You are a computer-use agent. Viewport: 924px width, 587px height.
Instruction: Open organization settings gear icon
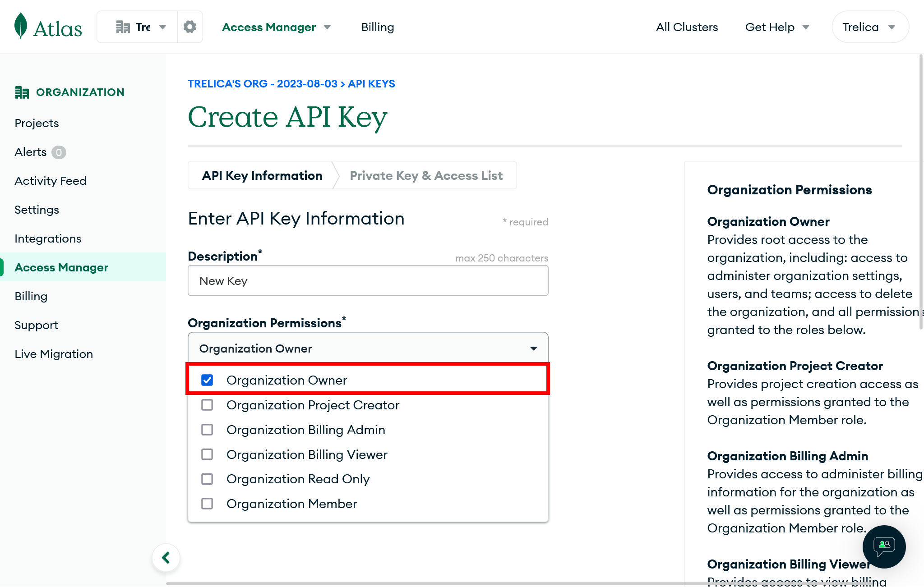(x=190, y=27)
